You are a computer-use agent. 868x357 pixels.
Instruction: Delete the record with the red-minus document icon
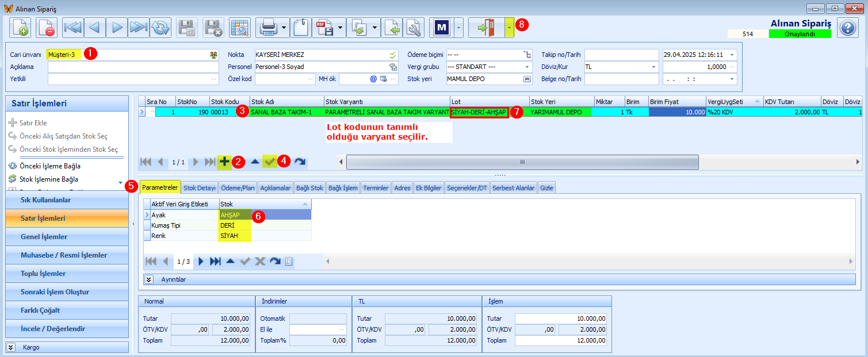click(x=47, y=28)
